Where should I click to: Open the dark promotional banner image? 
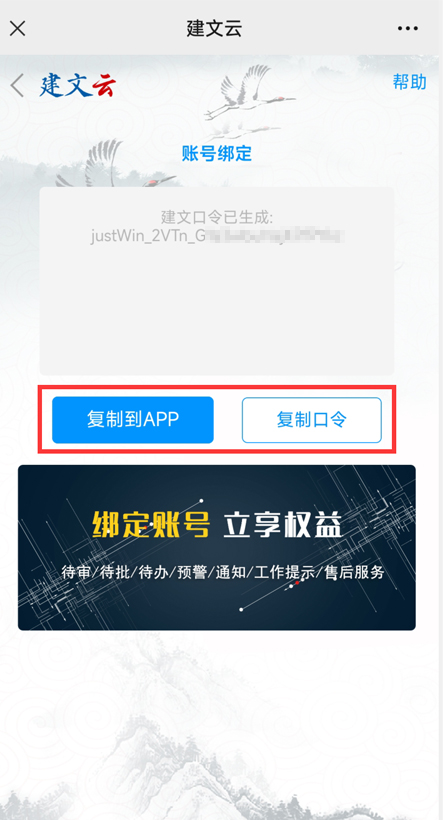pos(217,548)
